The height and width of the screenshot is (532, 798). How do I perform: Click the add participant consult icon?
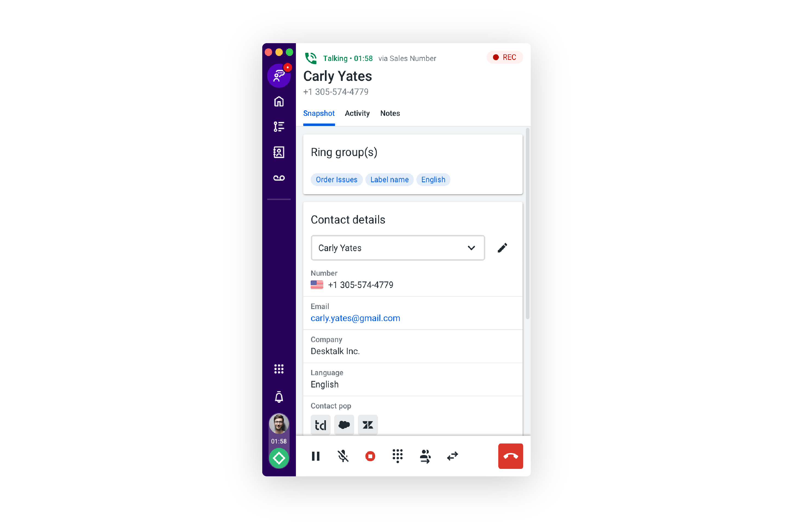(x=425, y=456)
